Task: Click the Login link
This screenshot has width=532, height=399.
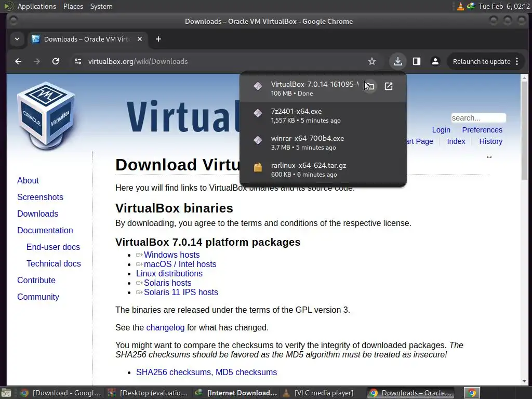Action: pos(441,130)
